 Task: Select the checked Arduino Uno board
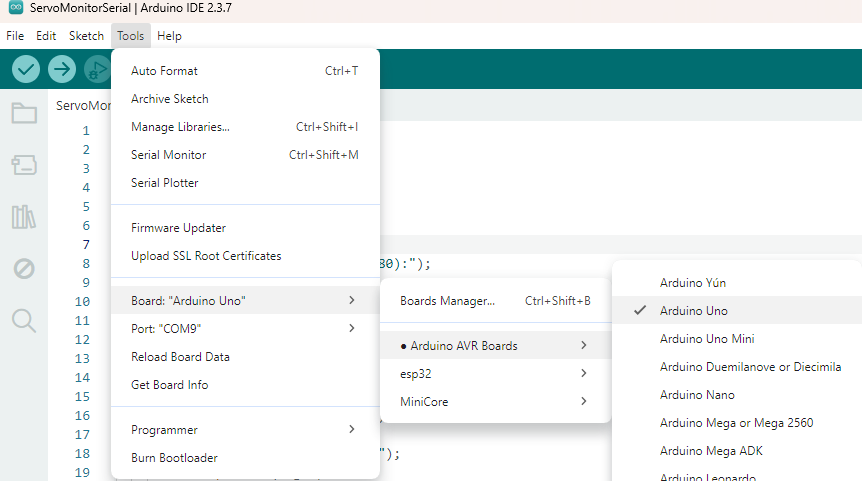[x=694, y=311]
